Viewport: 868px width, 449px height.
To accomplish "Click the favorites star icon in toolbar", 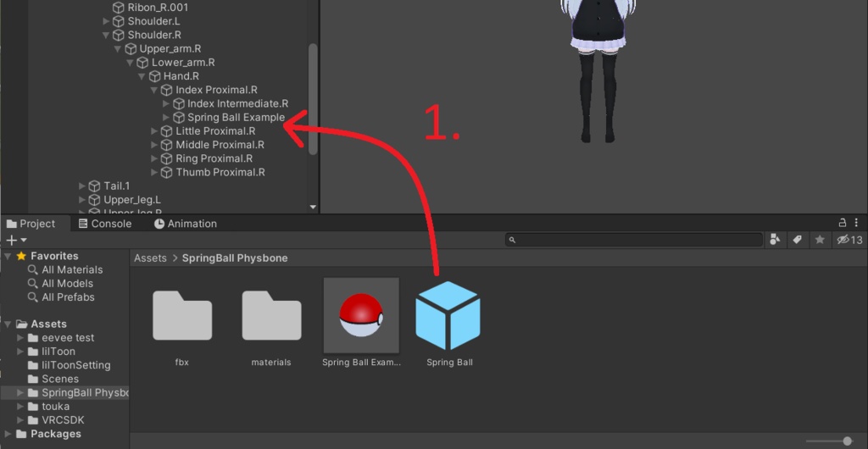I will click(x=820, y=240).
